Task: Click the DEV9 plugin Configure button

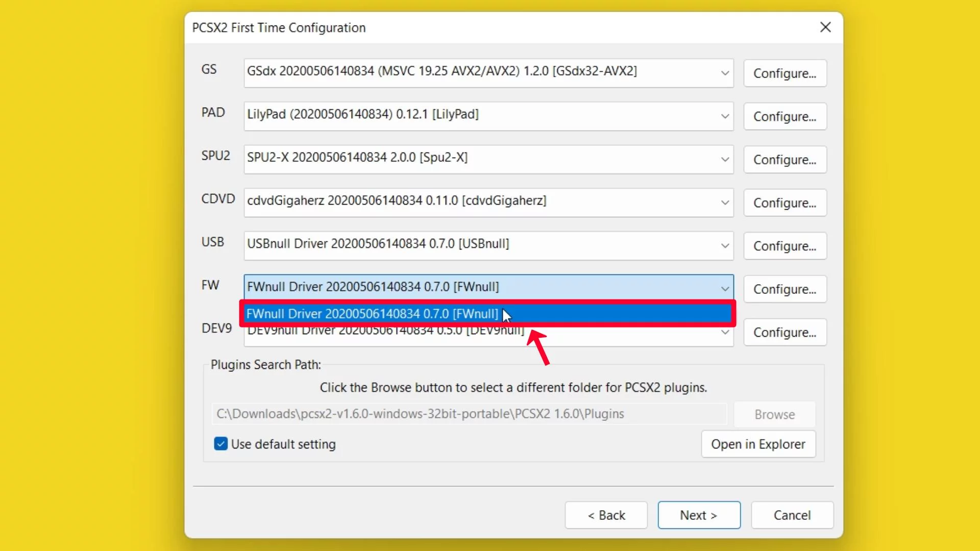Action: 784,332
